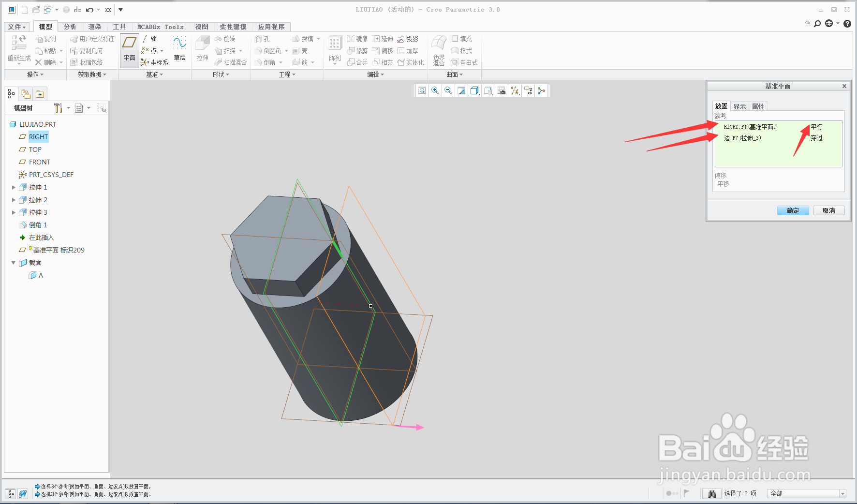Screen dimensions: 857x504
Task: Expand the 拉伸 3 feature node
Action: tap(14, 212)
